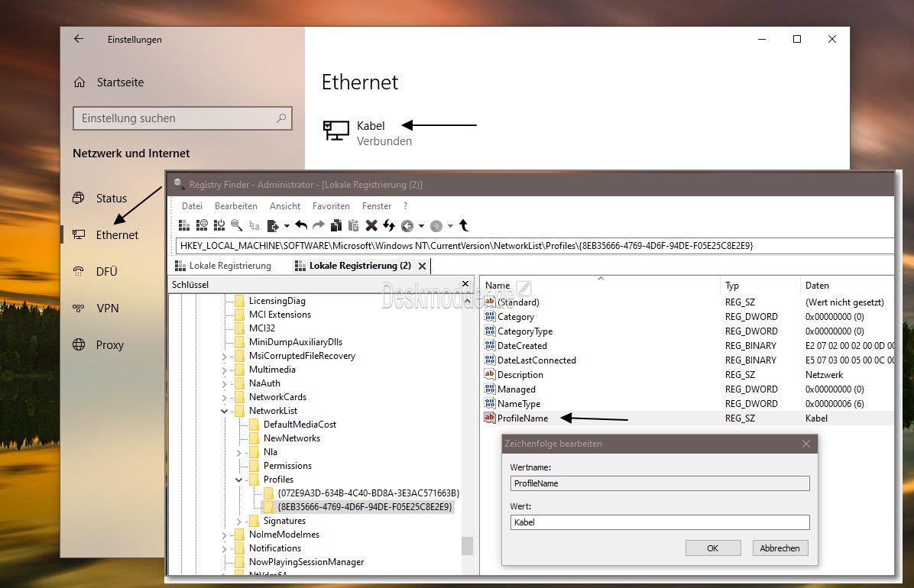Click the navigate Back round arrow
The height and width of the screenshot is (588, 914).
point(407,226)
